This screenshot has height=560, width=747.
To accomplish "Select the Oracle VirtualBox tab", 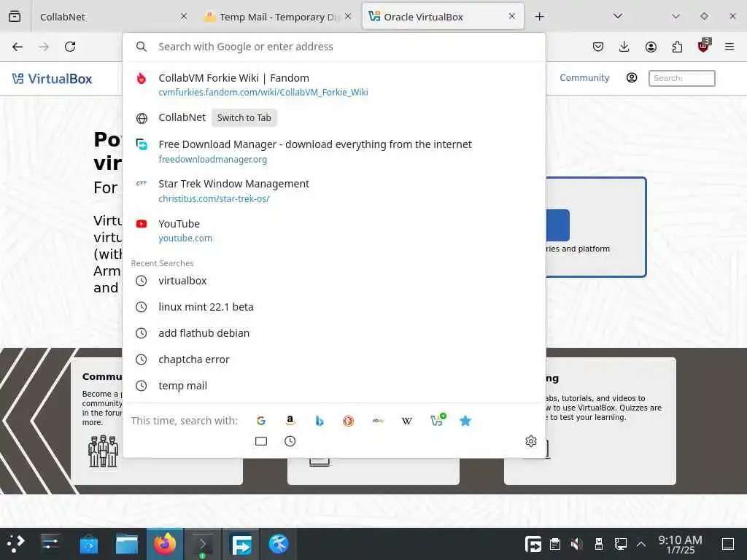I will [443, 17].
